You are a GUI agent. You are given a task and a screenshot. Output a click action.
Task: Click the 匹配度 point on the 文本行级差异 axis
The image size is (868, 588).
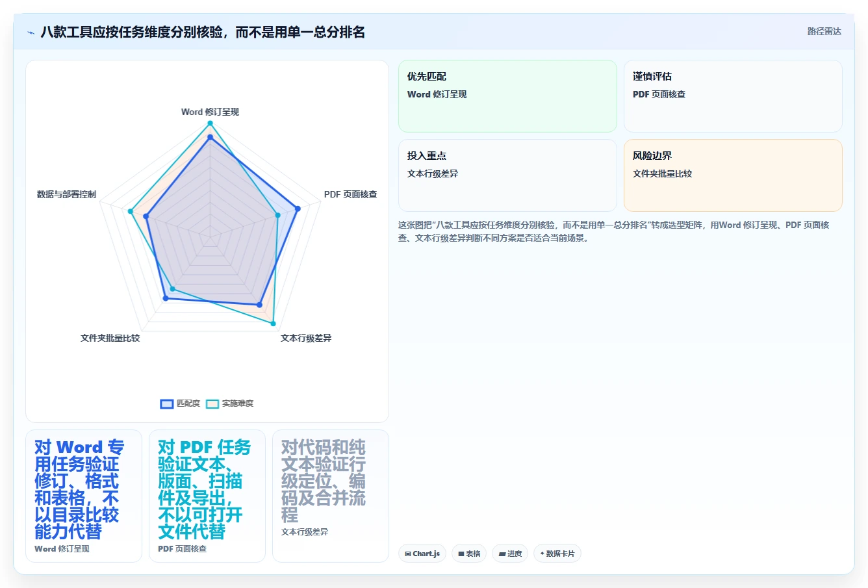(259, 304)
